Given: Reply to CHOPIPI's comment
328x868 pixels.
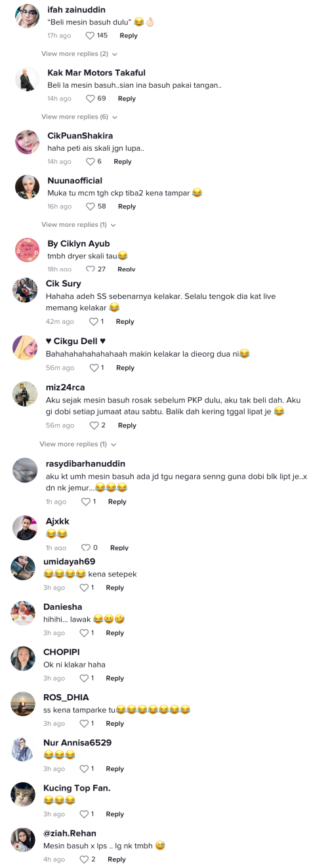Looking at the screenshot, I should 115,678.
